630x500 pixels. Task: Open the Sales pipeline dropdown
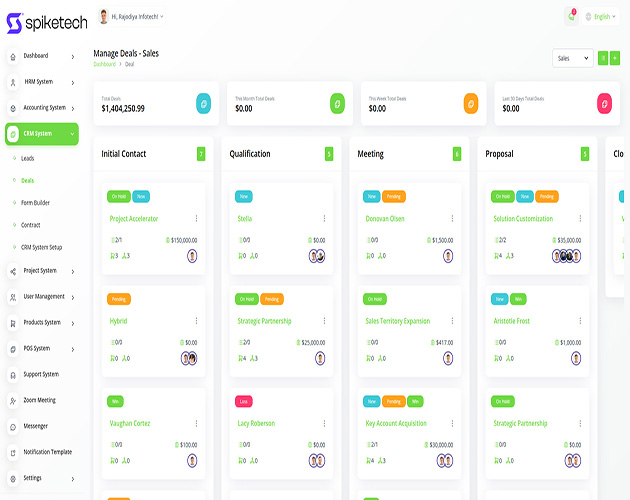coord(572,58)
